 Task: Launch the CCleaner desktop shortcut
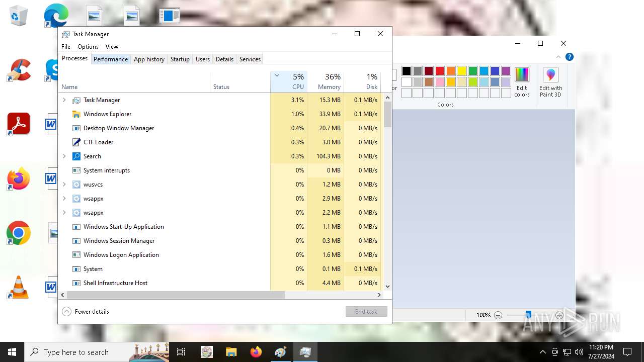19,70
